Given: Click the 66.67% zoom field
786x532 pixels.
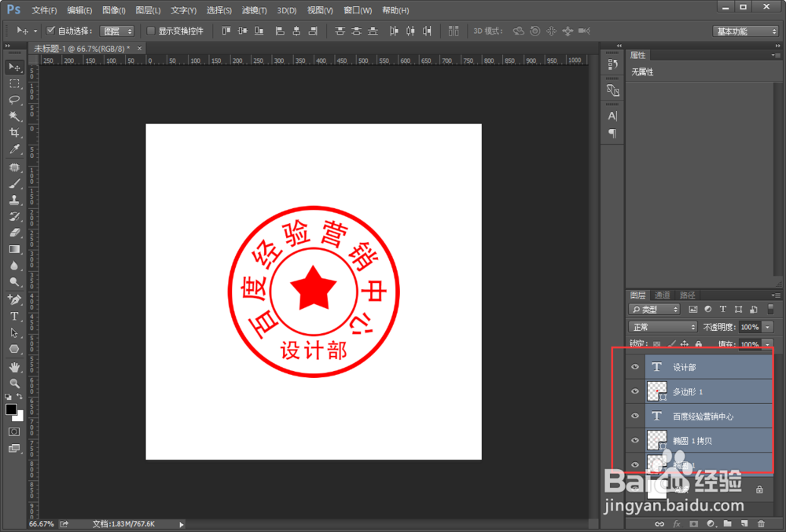Looking at the screenshot, I should tap(41, 524).
